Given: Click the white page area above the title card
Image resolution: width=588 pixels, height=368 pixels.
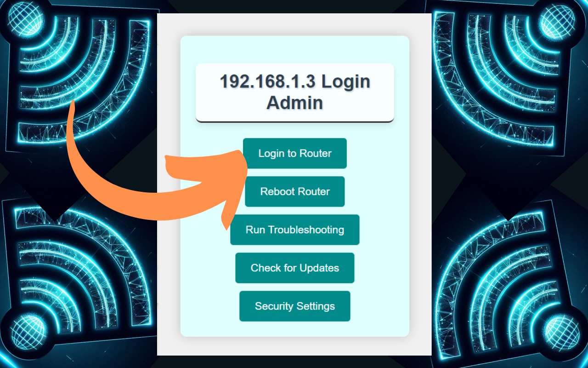Looking at the screenshot, I should pos(294,25).
